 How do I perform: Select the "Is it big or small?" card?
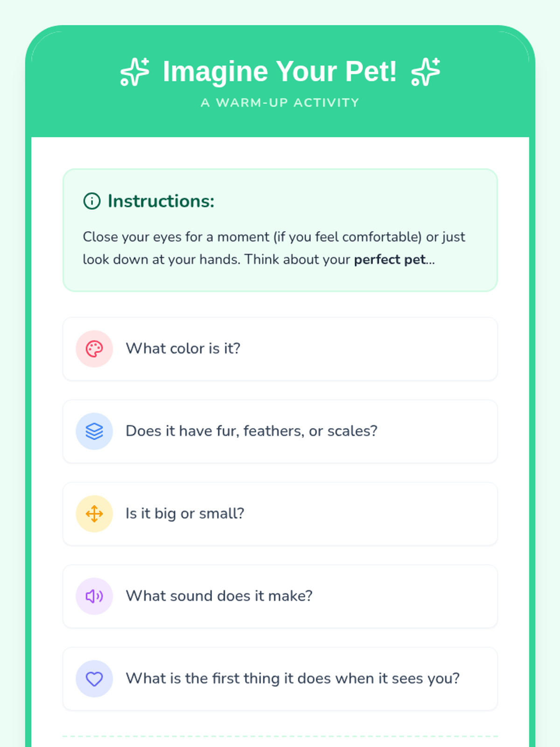(280, 514)
